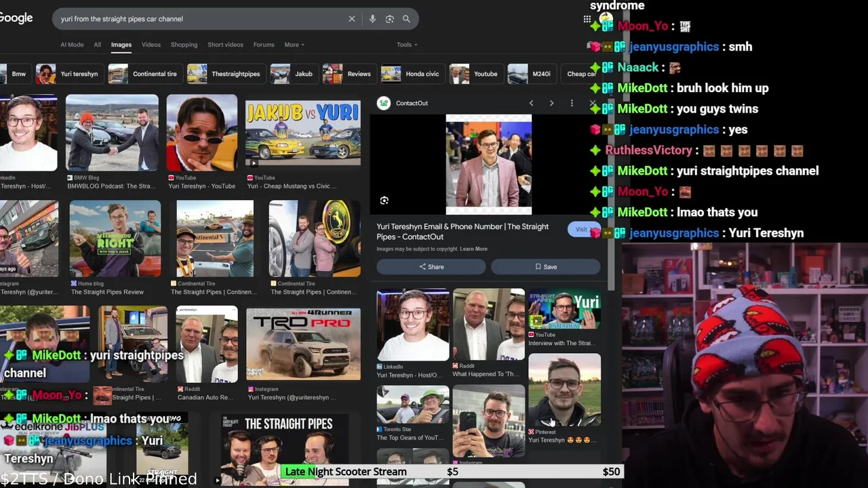Open Google Lens image search icon

[x=389, y=19]
